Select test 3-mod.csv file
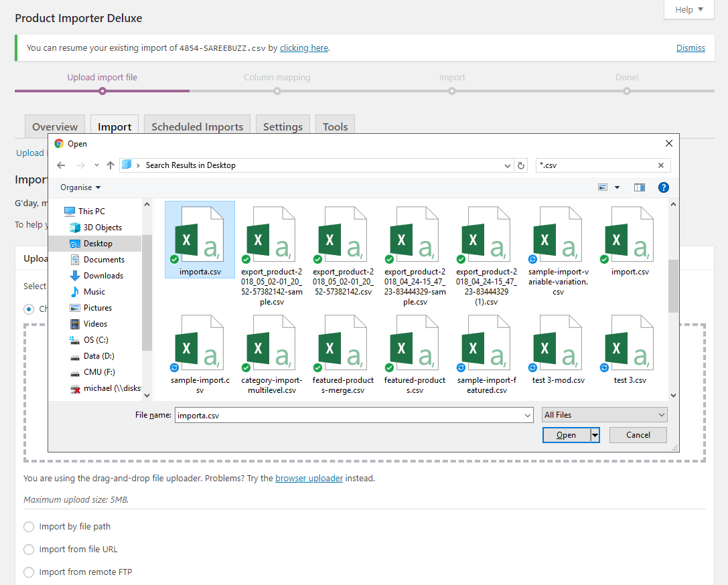The height and width of the screenshot is (585, 728). 558,349
